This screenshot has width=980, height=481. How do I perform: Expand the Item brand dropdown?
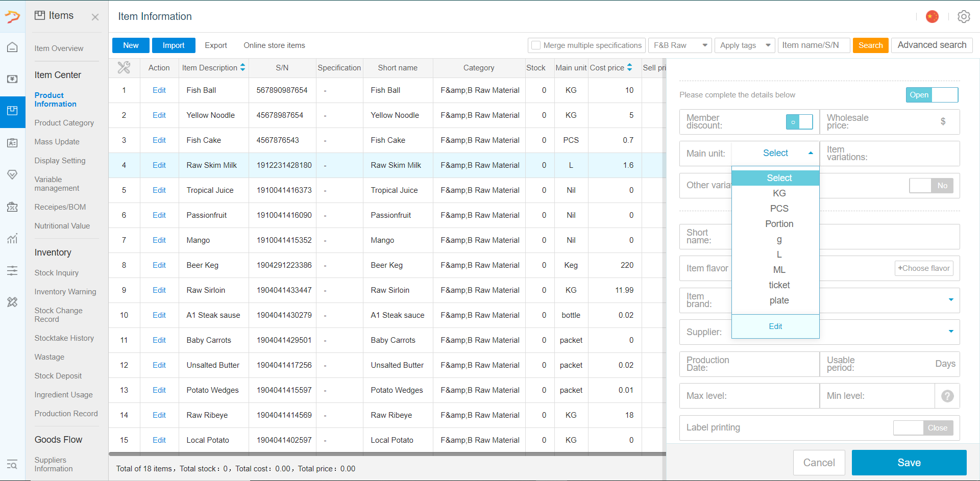(950, 300)
